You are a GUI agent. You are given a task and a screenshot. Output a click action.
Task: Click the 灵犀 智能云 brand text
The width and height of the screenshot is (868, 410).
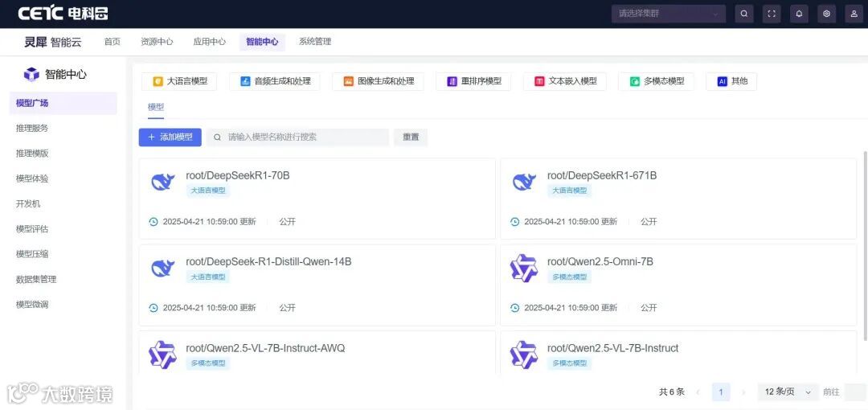coord(52,42)
